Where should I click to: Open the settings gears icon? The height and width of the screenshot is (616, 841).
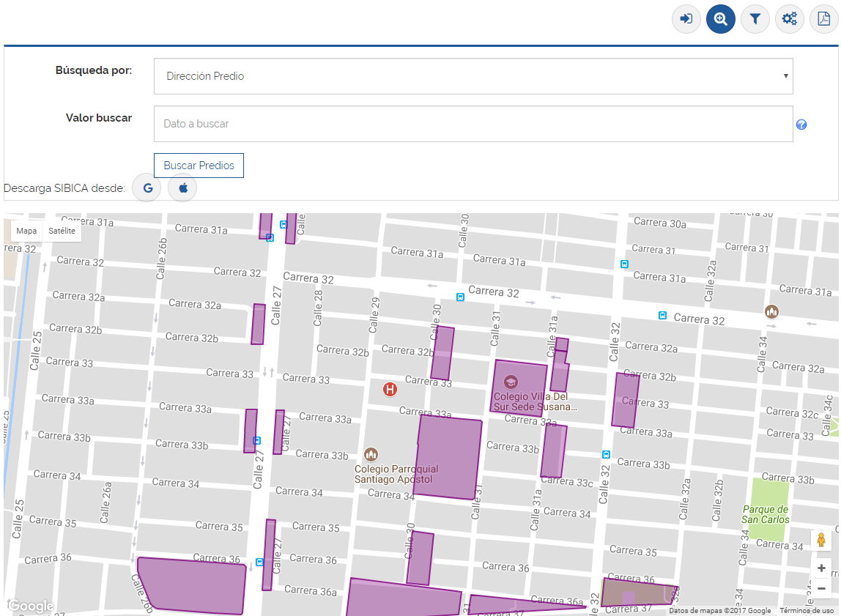tap(790, 19)
